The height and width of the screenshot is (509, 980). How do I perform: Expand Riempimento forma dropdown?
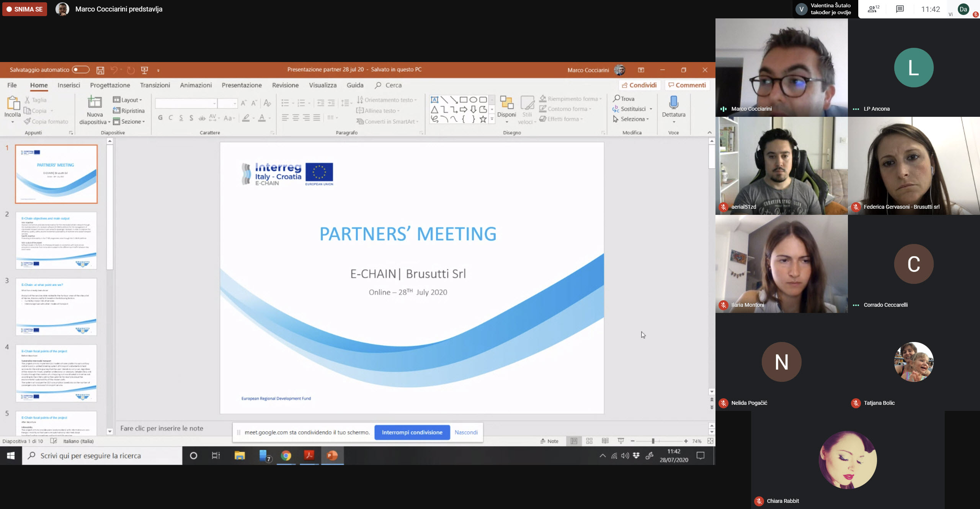point(570,99)
